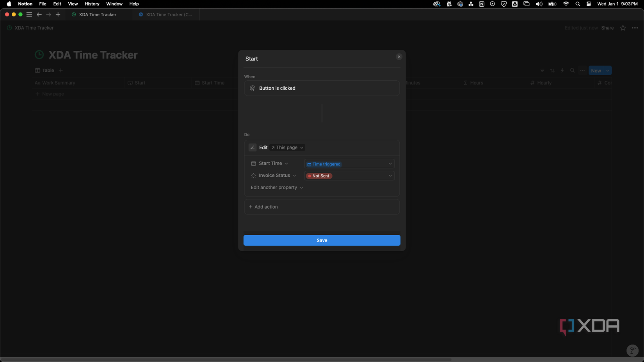Click the date and time display
This screenshot has height=362, width=644.
tap(617, 4)
